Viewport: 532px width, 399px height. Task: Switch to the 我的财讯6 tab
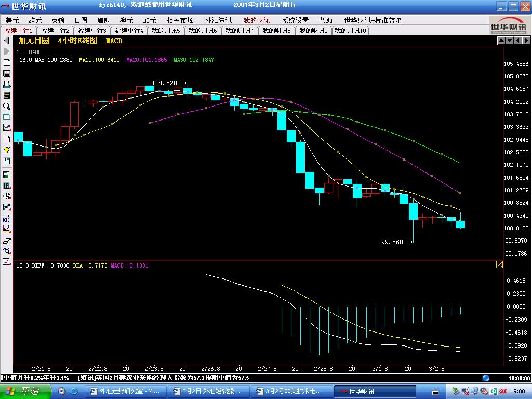tap(203, 31)
